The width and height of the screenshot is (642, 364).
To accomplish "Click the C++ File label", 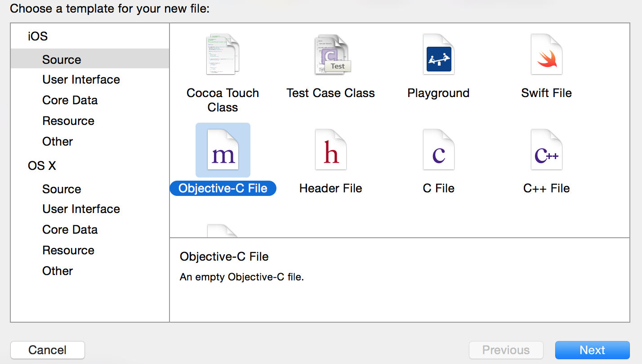I will point(547,188).
